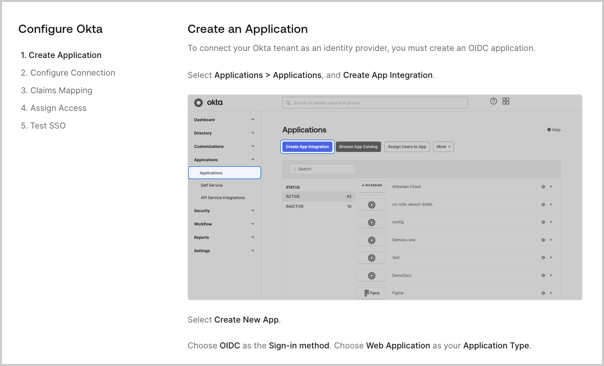Click the config app name

tap(398, 222)
